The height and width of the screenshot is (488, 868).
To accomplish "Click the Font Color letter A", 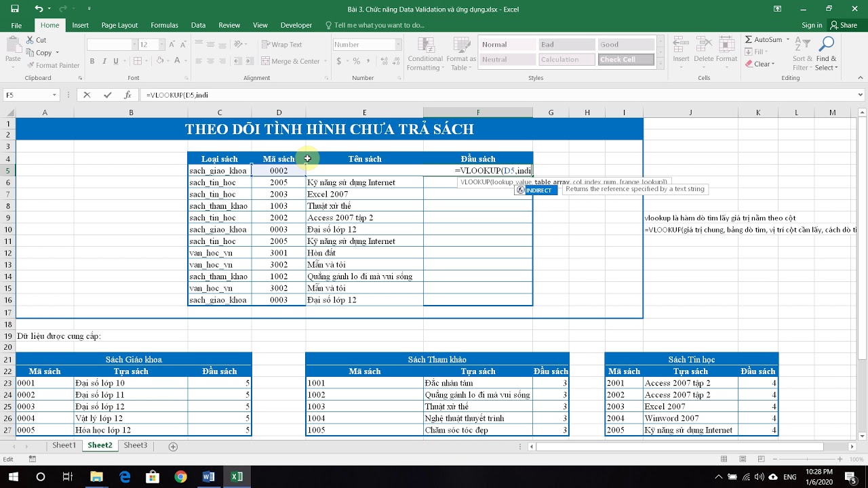I will [x=178, y=61].
